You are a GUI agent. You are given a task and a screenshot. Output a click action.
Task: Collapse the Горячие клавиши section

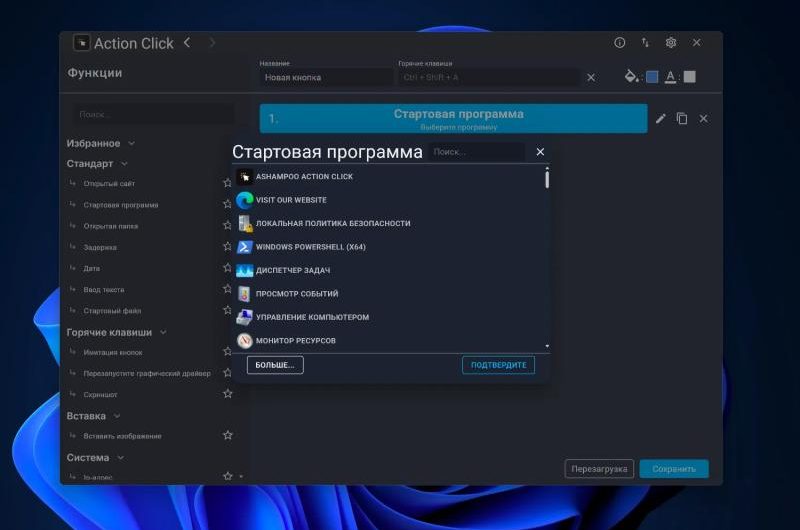(x=163, y=333)
